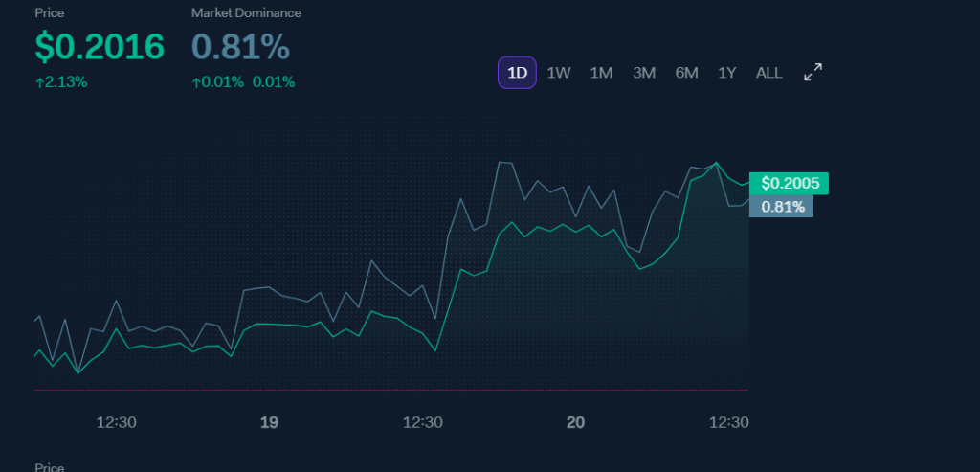
Task: Click the green $0.2005 price tag
Action: [x=790, y=183]
